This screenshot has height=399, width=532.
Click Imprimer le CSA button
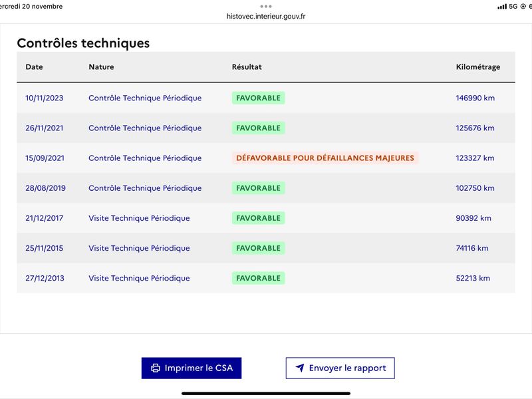(192, 368)
